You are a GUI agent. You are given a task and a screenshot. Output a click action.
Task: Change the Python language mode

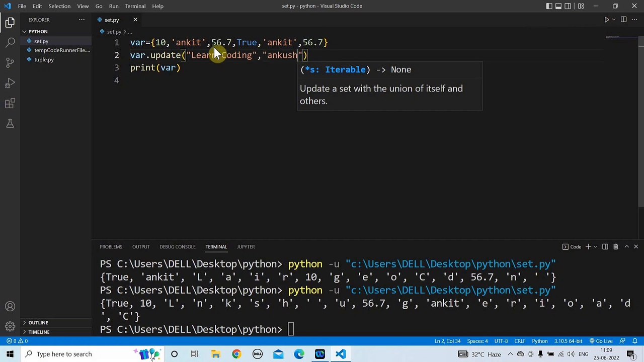(540, 341)
